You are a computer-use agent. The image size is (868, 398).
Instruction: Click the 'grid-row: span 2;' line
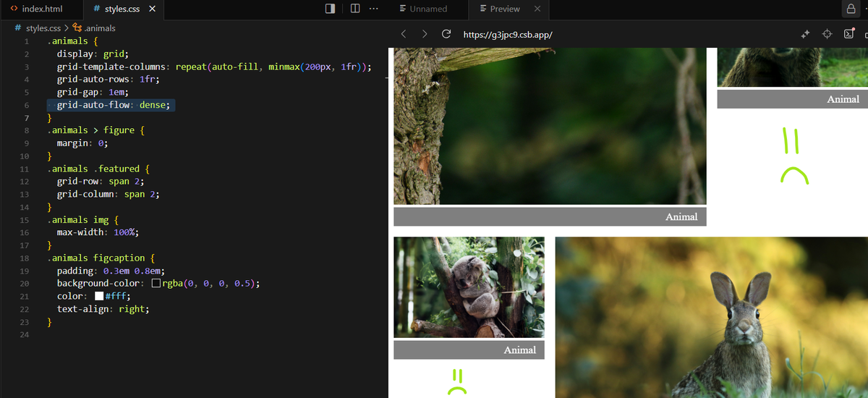[101, 182]
